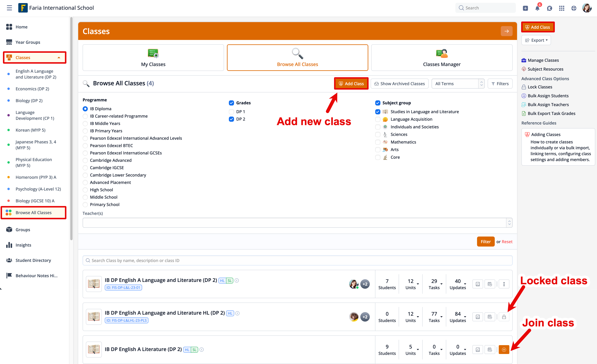This screenshot has height=364, width=597.
Task: Select IB Middle Years programme radio
Action: point(85,123)
